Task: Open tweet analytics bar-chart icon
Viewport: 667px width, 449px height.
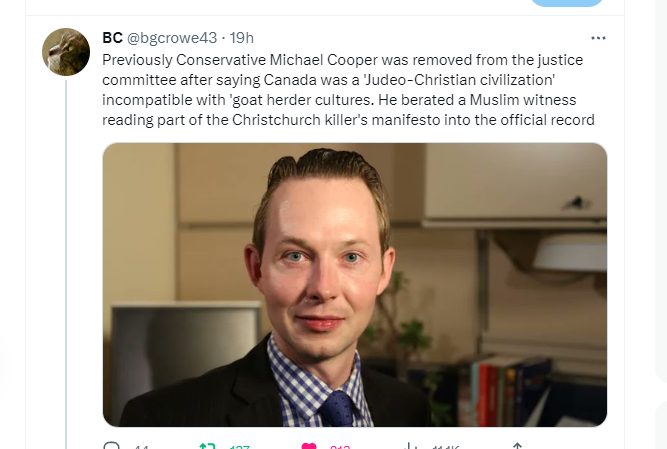Action: pyautogui.click(x=410, y=446)
